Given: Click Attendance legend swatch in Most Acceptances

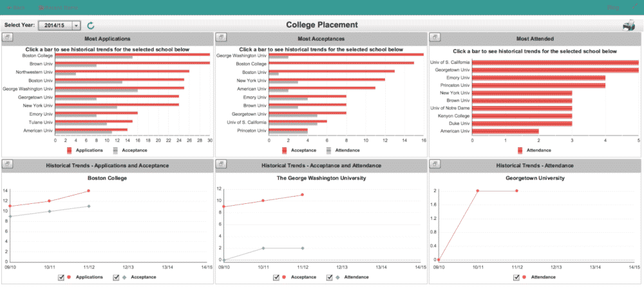Looking at the screenshot, I should tap(328, 150).
